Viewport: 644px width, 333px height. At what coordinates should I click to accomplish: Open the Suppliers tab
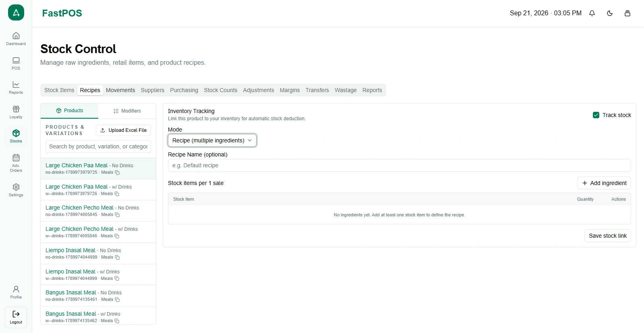click(x=153, y=90)
